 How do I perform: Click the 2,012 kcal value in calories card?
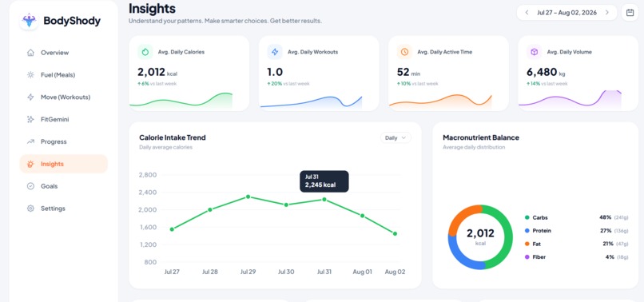157,73
